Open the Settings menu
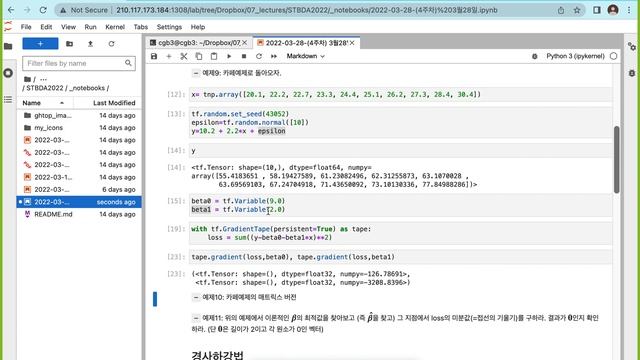Screen dimensions: 640x360 169,27
